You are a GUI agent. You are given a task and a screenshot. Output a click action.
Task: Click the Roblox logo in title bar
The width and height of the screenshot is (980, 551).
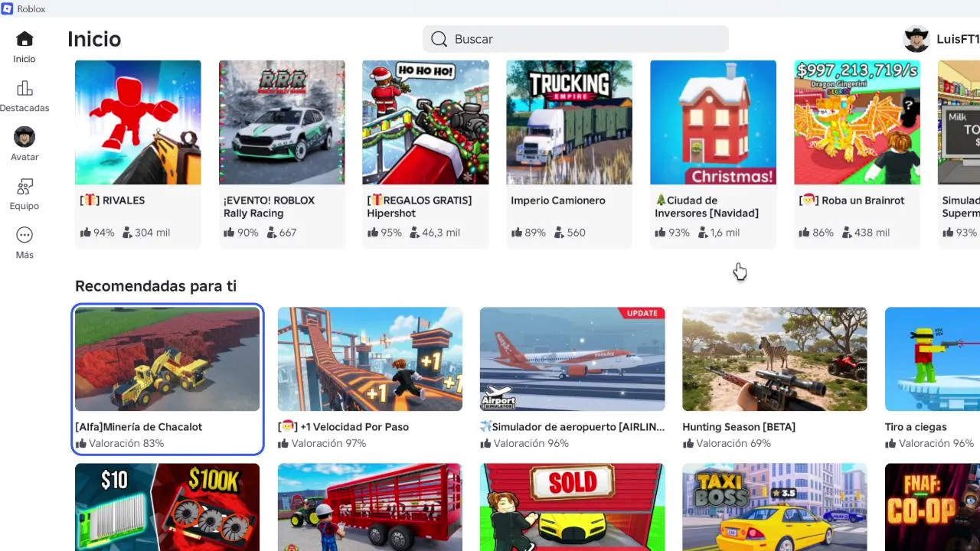pos(8,8)
